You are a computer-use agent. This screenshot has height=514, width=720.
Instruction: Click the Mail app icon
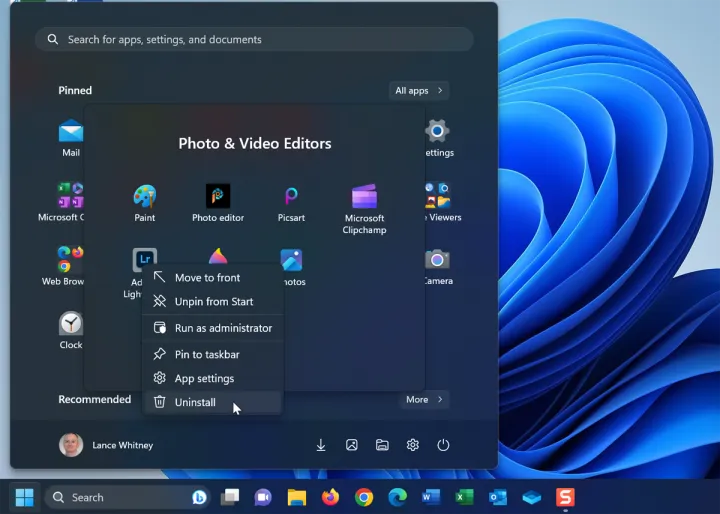click(x=71, y=133)
